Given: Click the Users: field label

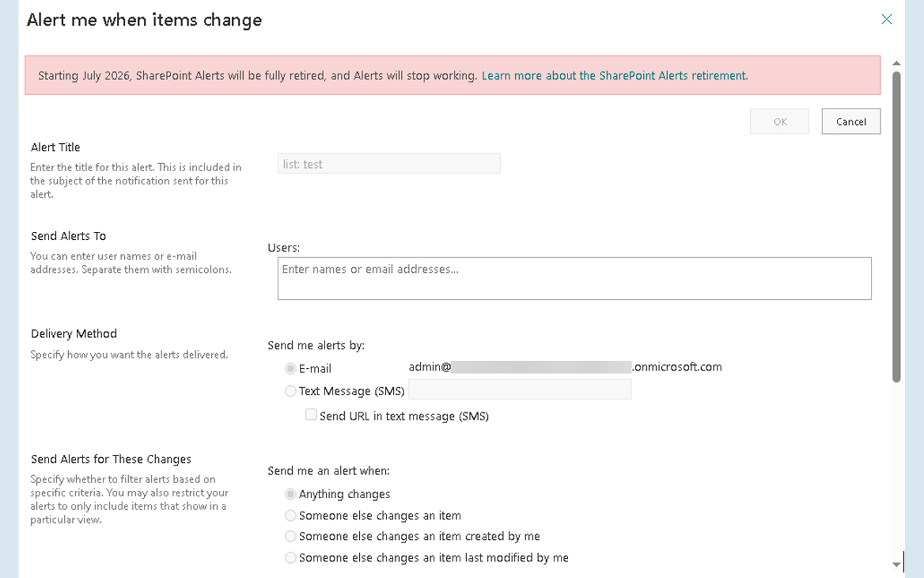Looking at the screenshot, I should [x=284, y=248].
